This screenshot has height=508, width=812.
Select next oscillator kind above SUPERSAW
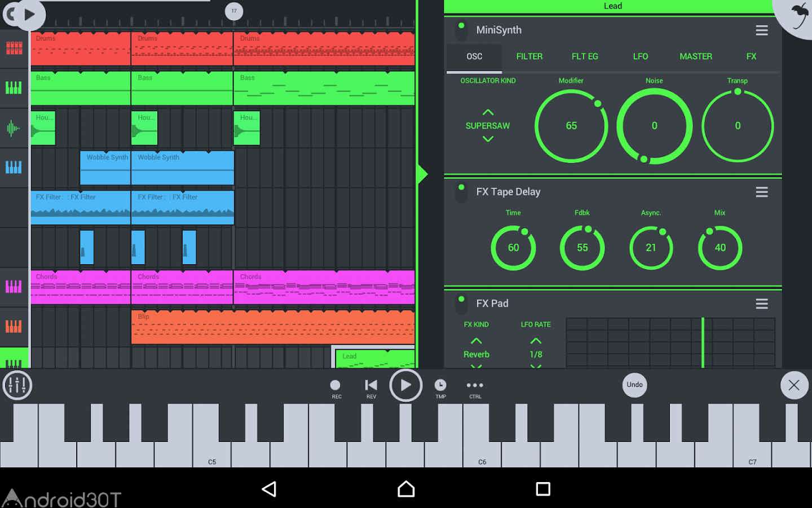tap(488, 112)
